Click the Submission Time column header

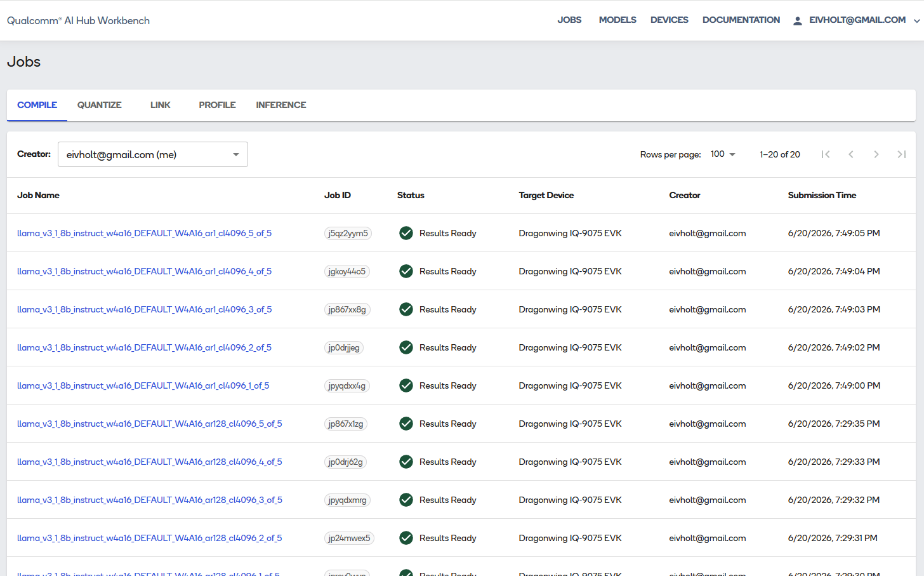coord(822,195)
